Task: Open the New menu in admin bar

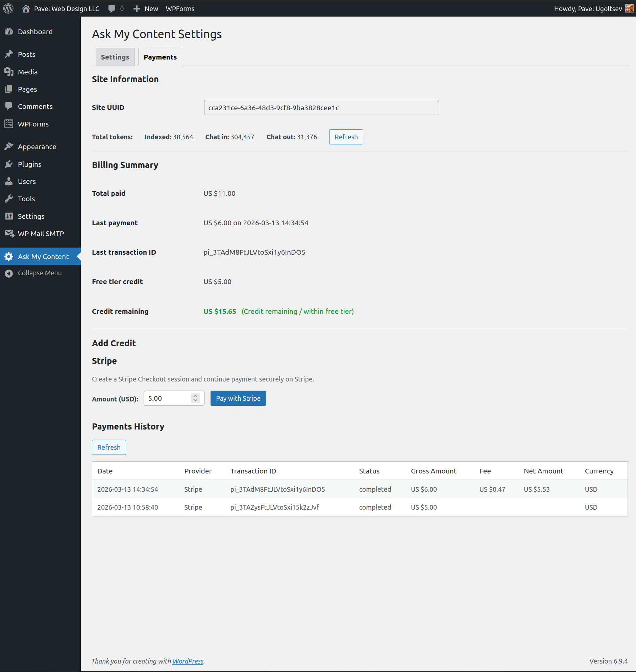Action: coord(145,8)
